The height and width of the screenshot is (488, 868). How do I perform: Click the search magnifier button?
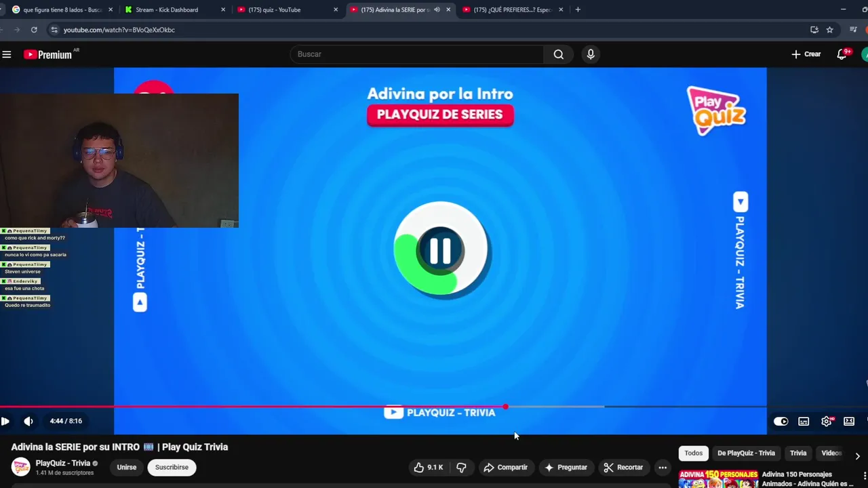[x=558, y=54]
